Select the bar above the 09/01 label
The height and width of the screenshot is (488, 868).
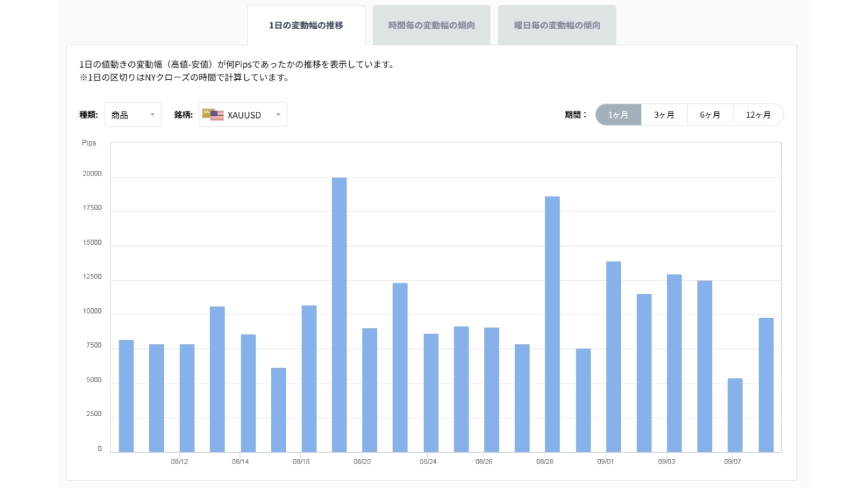613,357
